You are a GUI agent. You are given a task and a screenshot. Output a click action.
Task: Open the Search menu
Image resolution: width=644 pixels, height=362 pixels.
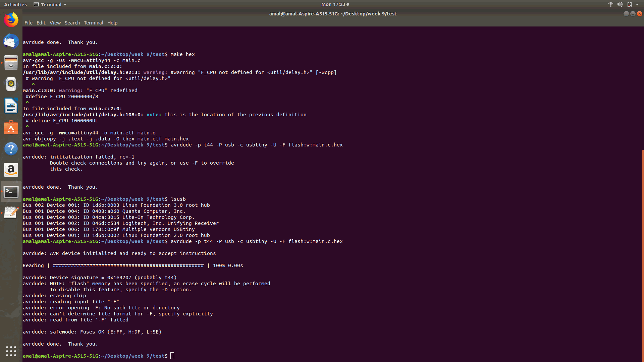click(x=72, y=23)
